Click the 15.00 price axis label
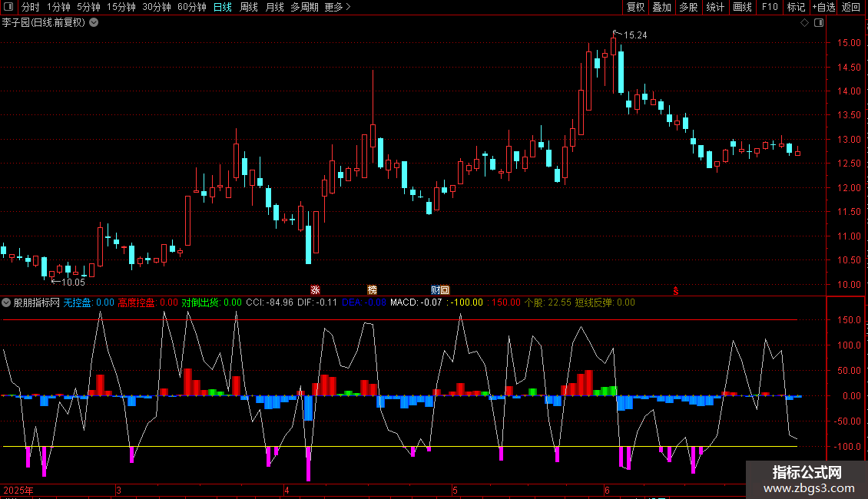Image resolution: width=868 pixels, height=499 pixels. click(x=849, y=42)
